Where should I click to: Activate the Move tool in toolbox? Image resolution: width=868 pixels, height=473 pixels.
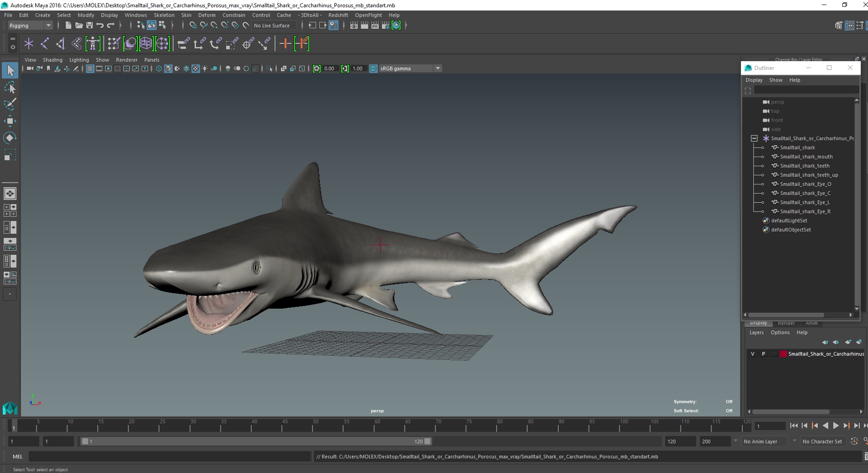coord(10,121)
